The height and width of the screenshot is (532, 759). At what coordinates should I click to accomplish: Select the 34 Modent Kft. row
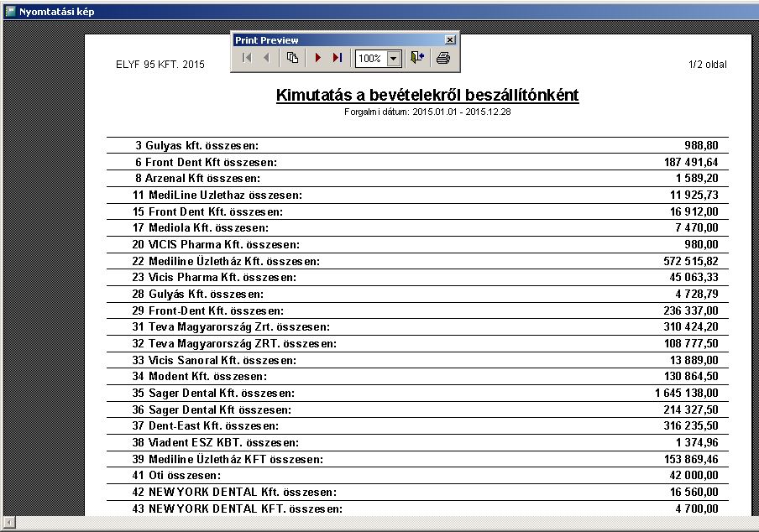[x=417, y=376]
